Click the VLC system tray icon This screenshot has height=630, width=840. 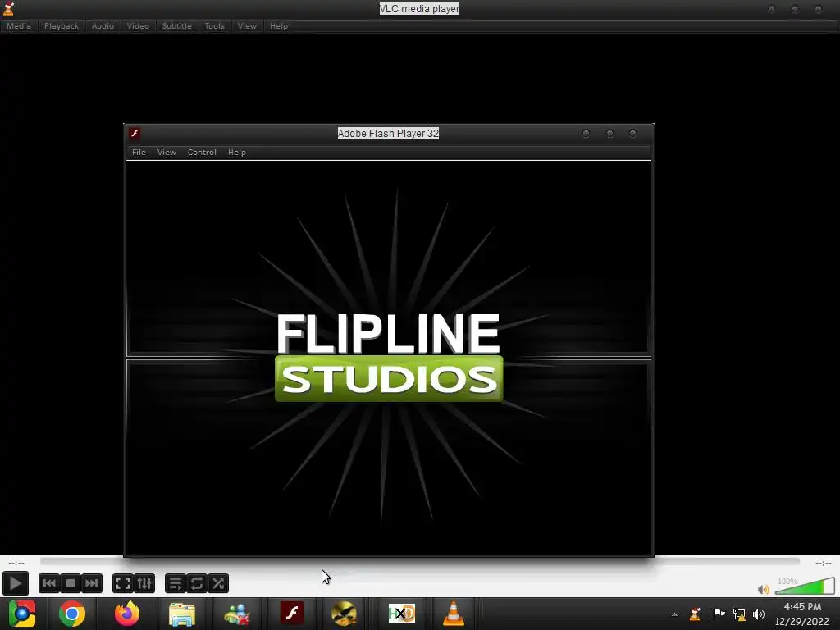pos(696,614)
